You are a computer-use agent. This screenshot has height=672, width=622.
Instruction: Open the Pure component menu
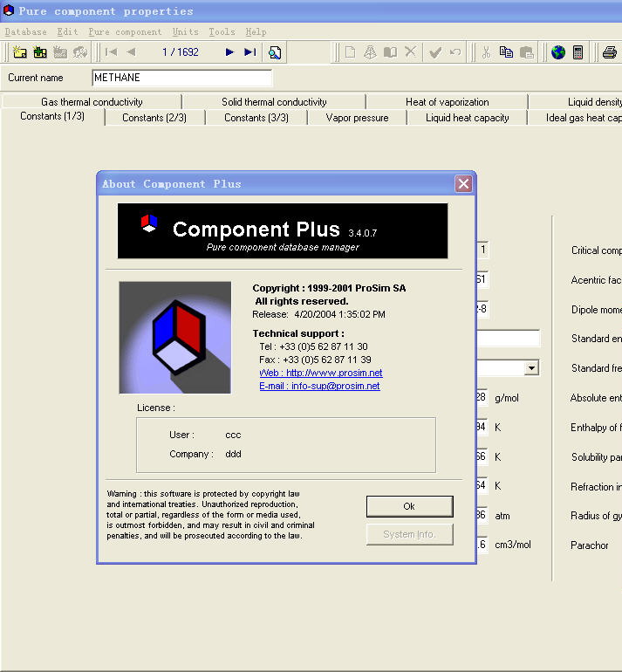[x=125, y=31]
